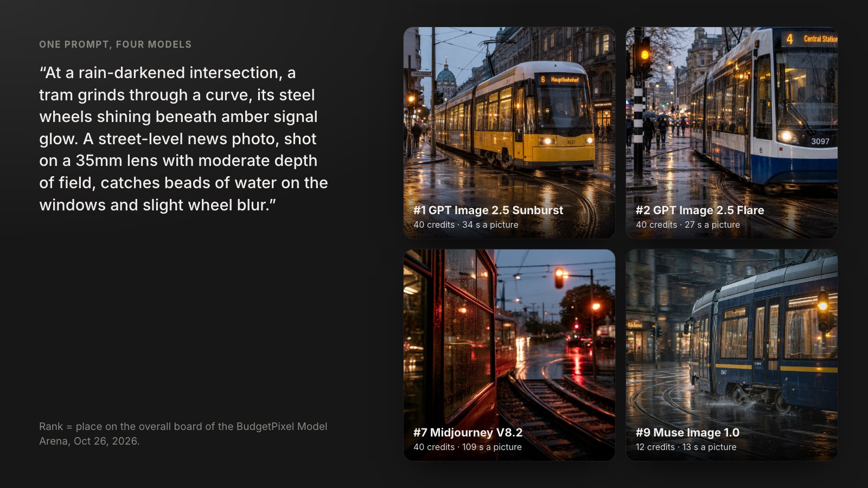Image resolution: width=868 pixels, height=488 pixels.
Task: Click the '40 credits · 34 s a picture' caption
Action: click(x=466, y=224)
